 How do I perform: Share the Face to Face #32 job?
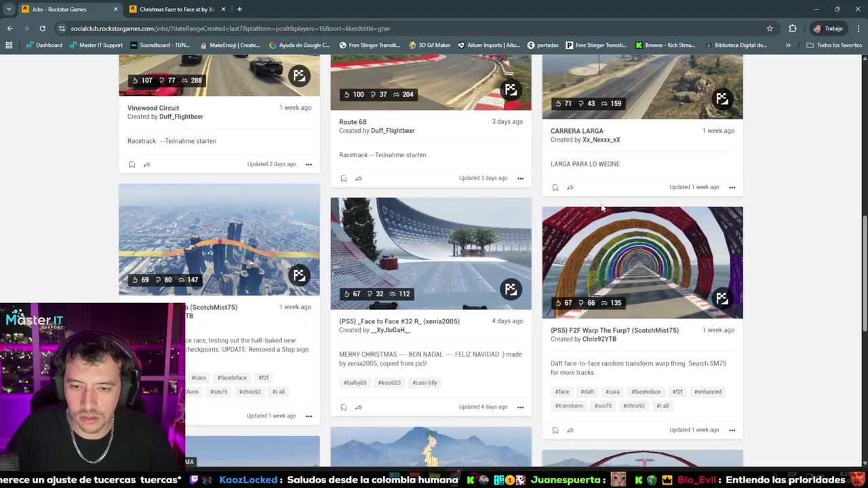coord(358,407)
